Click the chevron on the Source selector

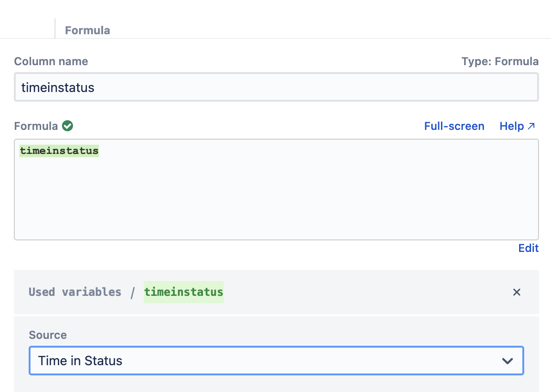tap(508, 361)
